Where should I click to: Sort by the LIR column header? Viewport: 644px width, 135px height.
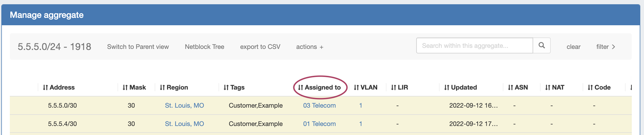tap(399, 87)
